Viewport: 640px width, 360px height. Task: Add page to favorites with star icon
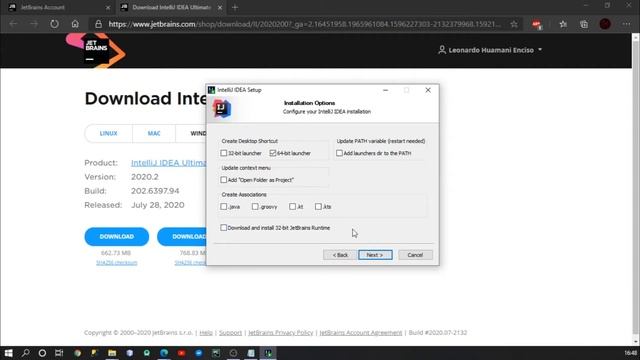point(514,24)
